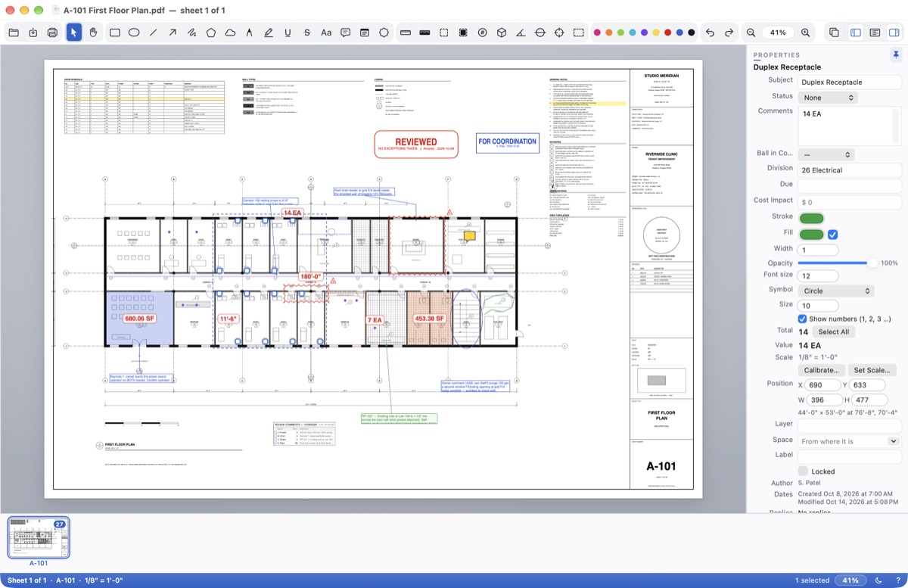908x588 pixels.
Task: Toggle the right properties panel button
Action: [894, 33]
